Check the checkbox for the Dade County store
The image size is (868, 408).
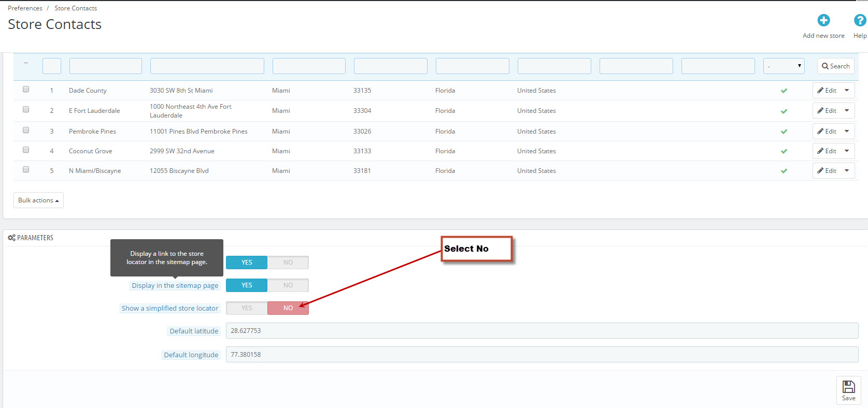26,90
